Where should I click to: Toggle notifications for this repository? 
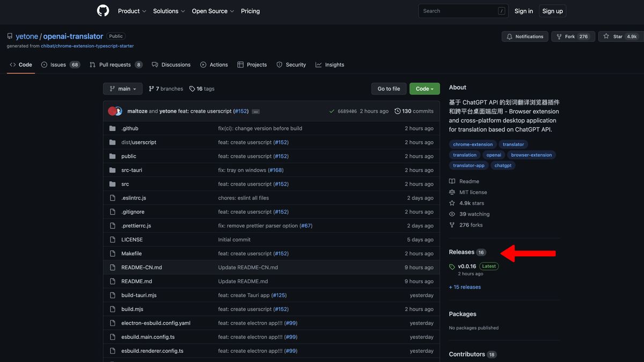pyautogui.click(x=524, y=36)
